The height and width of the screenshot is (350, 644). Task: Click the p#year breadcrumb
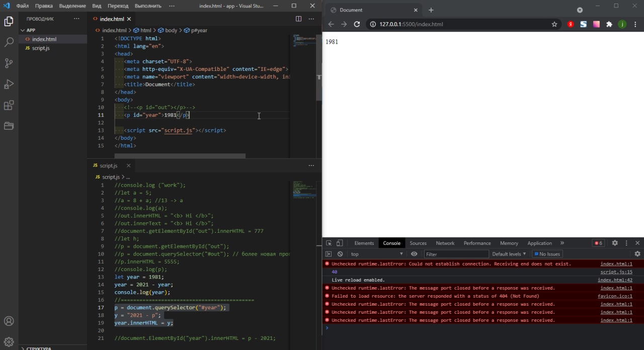pos(196,30)
